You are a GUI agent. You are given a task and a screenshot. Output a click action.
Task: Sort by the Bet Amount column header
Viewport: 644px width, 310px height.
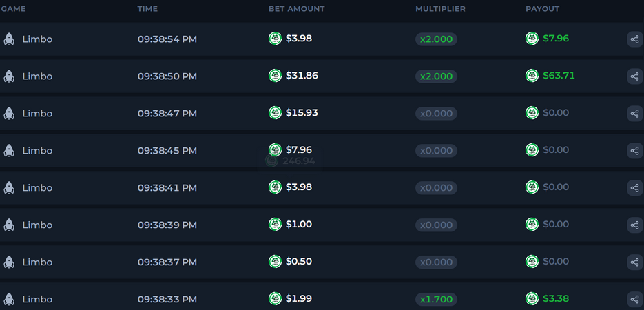pos(297,9)
